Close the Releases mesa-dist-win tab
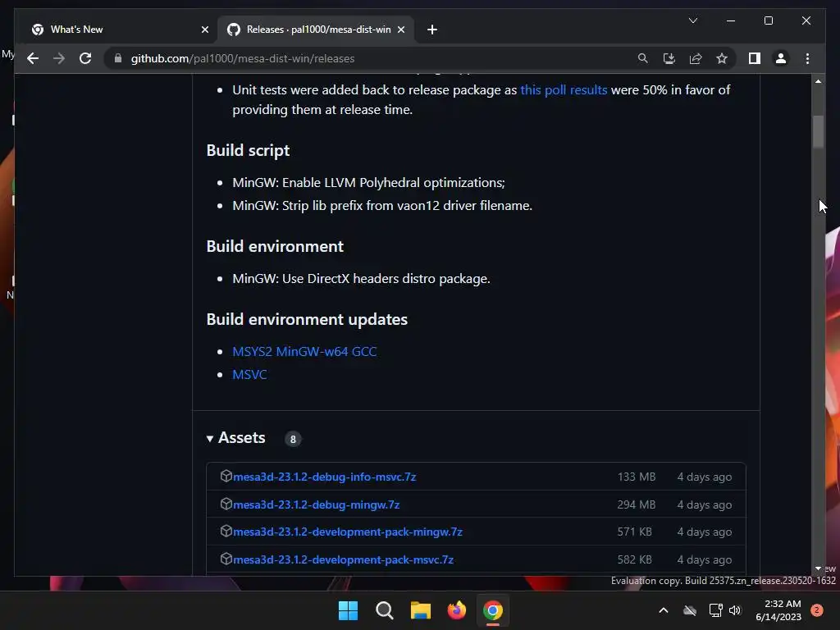The width and height of the screenshot is (840, 630). (400, 30)
